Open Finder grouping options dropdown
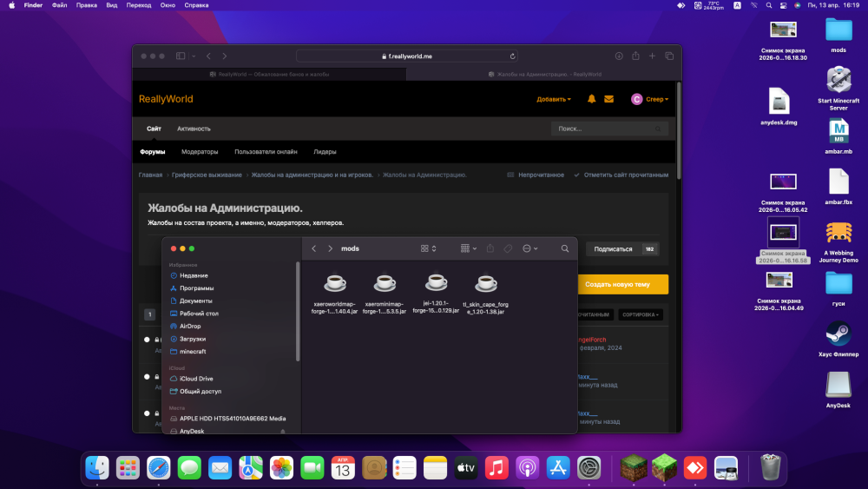Viewport: 868px width, 489px height. 469,248
